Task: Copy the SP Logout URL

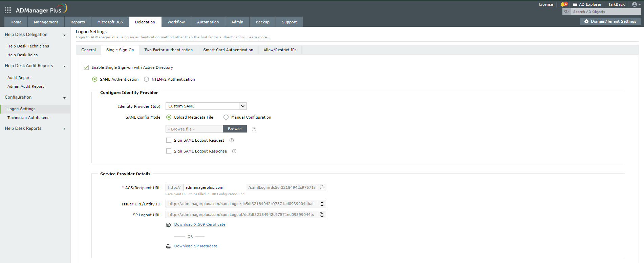Action: [322, 215]
